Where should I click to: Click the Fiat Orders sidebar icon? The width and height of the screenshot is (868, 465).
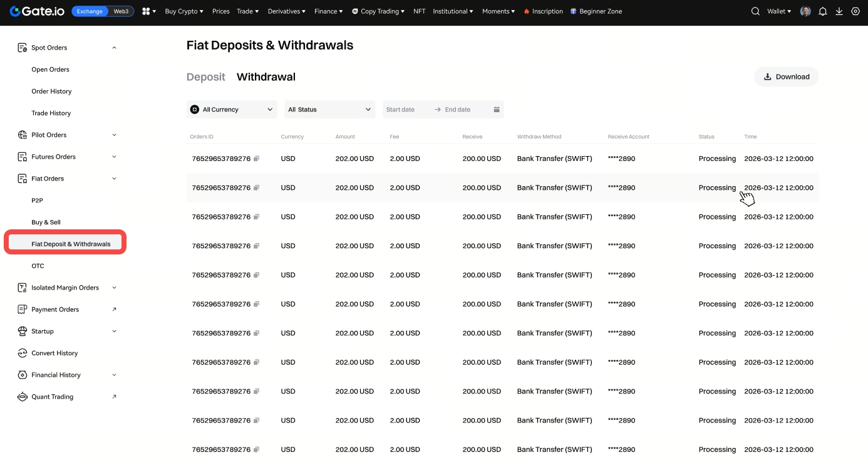22,179
